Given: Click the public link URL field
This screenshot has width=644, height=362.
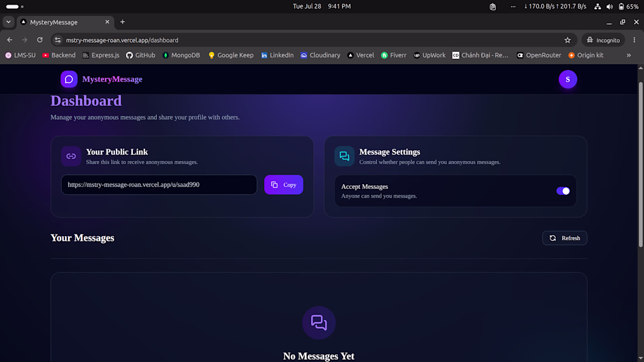Looking at the screenshot, I should point(159,185).
